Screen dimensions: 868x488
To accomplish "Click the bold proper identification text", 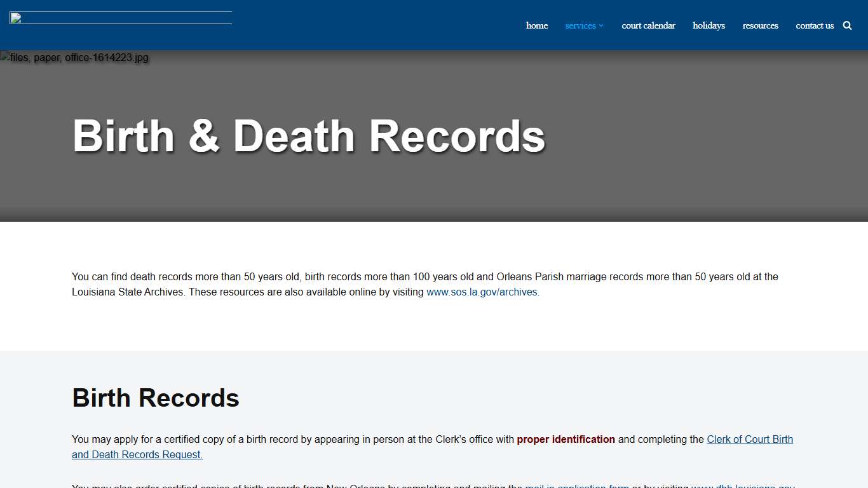I will tap(566, 439).
